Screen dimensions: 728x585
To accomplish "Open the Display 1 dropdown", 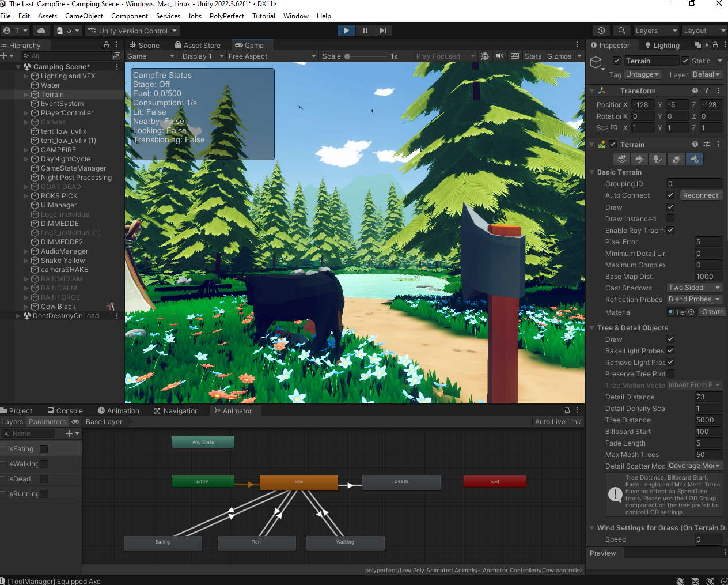I will point(202,56).
